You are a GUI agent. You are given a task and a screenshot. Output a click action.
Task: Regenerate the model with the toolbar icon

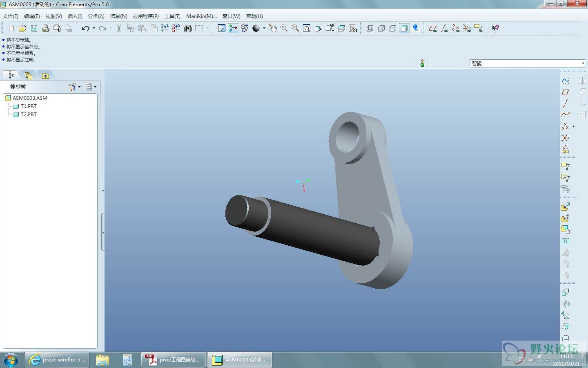[165, 28]
